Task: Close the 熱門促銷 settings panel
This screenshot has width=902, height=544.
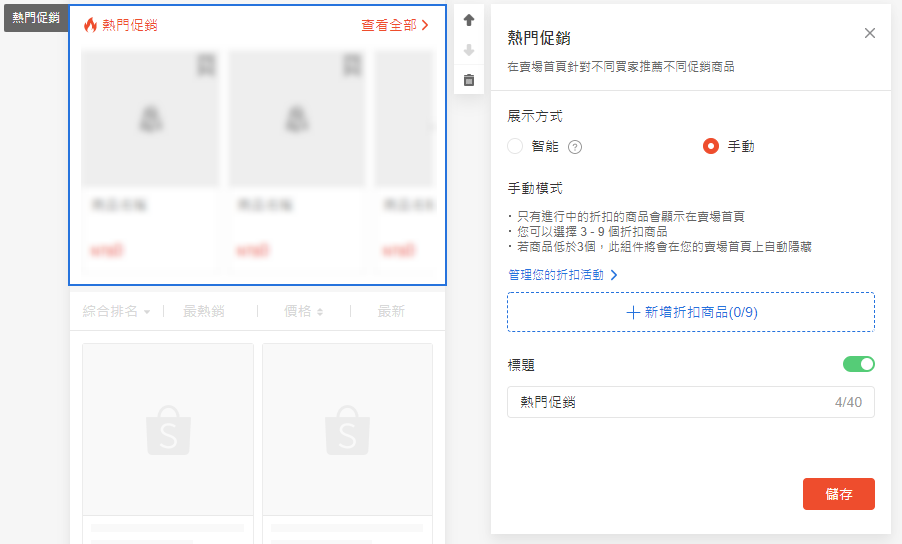Action: tap(870, 33)
